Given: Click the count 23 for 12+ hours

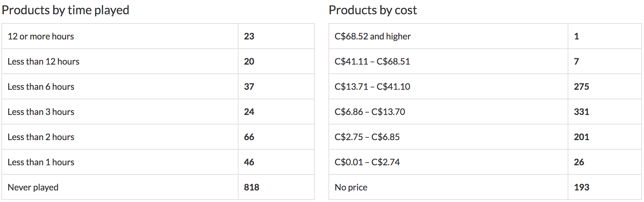Looking at the screenshot, I should (249, 36).
